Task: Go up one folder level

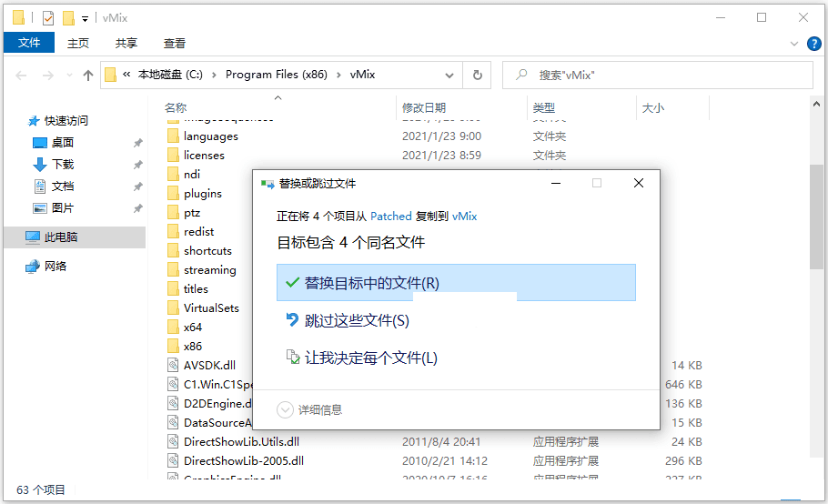Action: coord(87,76)
